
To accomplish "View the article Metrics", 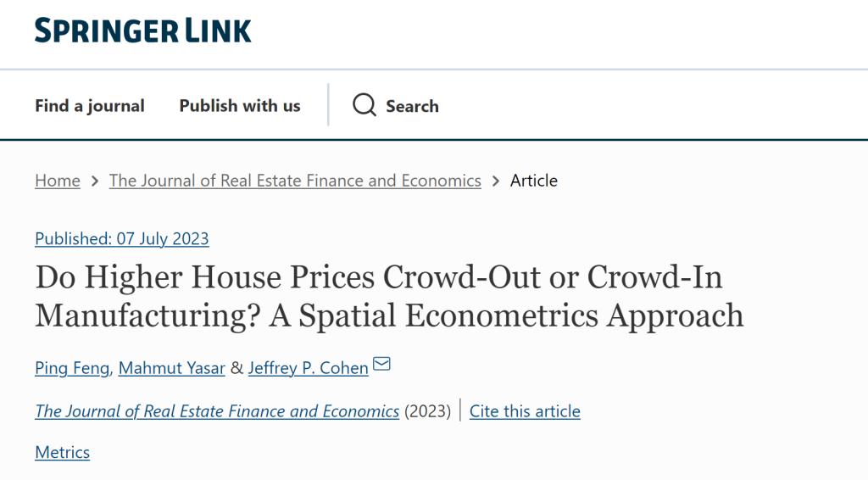I will pyautogui.click(x=63, y=452).
